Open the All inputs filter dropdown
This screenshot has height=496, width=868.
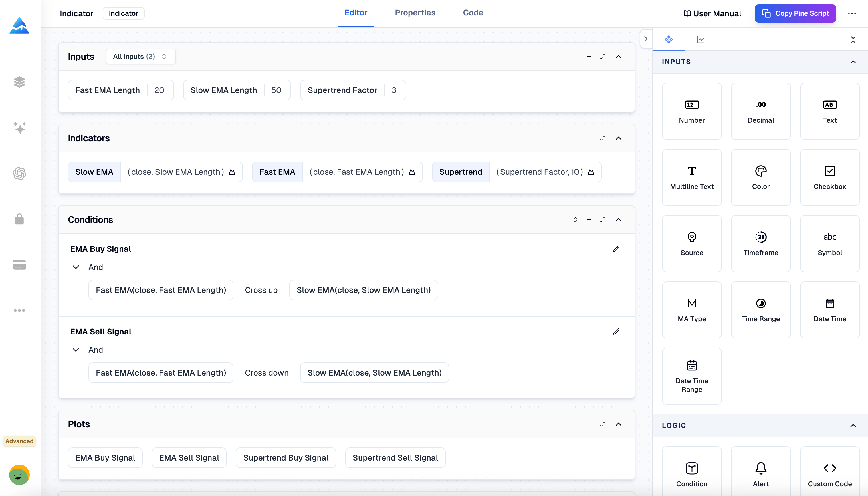[x=140, y=56]
